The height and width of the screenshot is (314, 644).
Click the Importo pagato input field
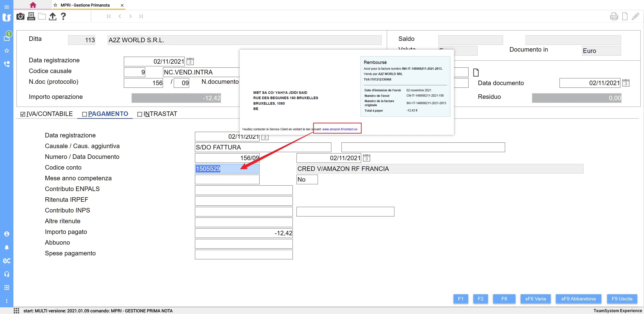244,233
